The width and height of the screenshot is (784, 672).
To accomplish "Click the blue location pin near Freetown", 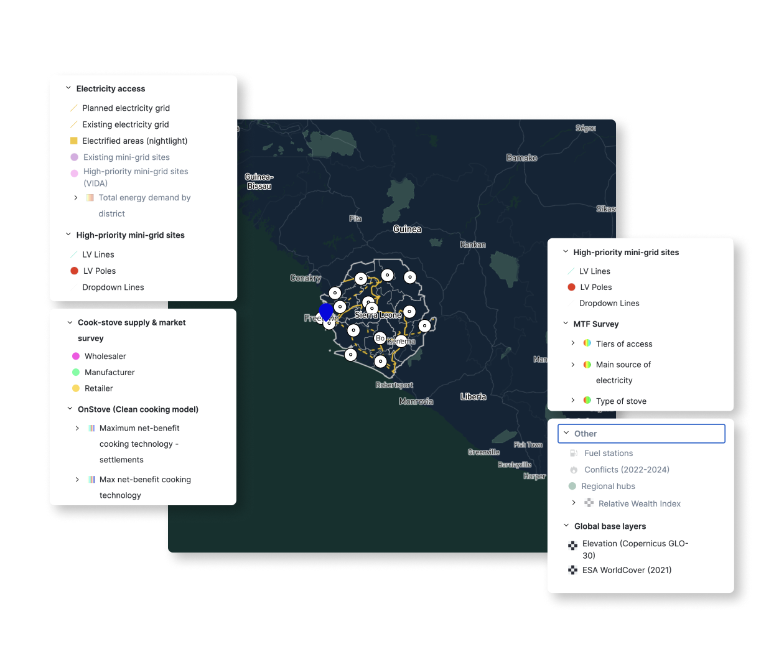I will 326,311.
